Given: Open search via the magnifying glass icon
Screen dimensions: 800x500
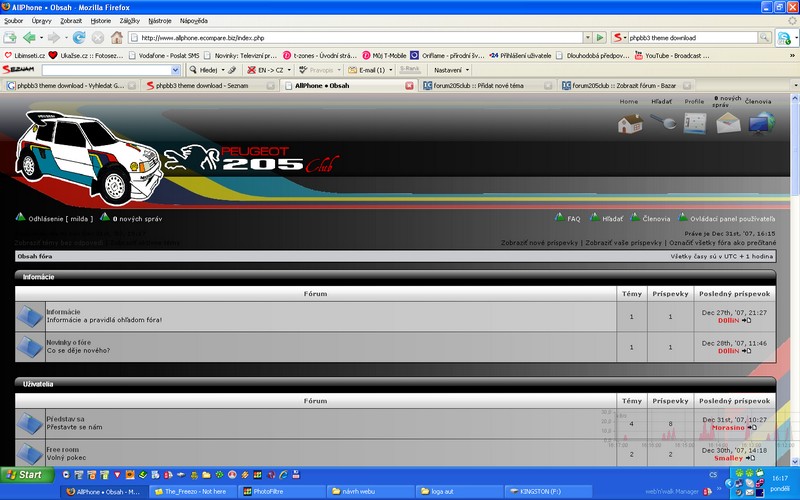Looking at the screenshot, I should click(662, 123).
